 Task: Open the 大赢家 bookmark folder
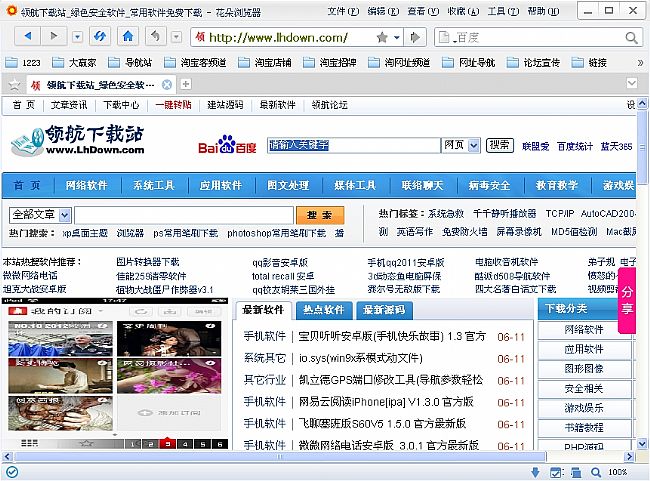point(74,63)
